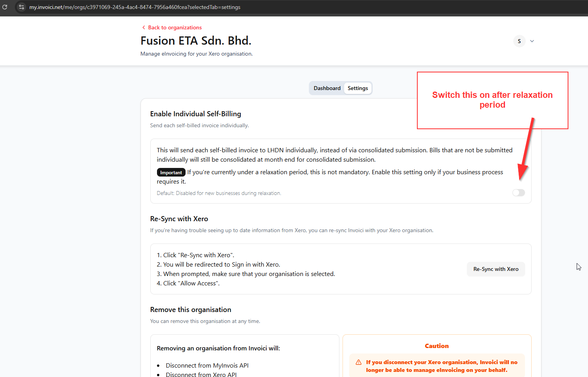Click the black "Important" badge
The image size is (588, 377).
click(x=171, y=173)
